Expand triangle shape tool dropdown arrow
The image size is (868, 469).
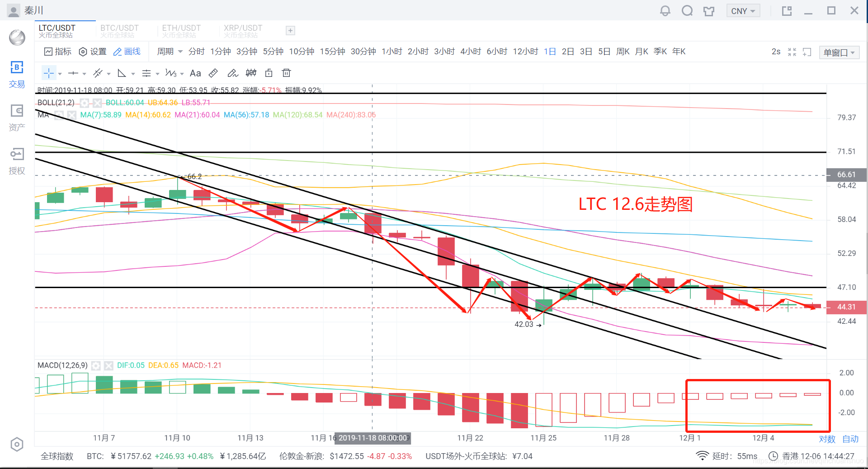[133, 74]
